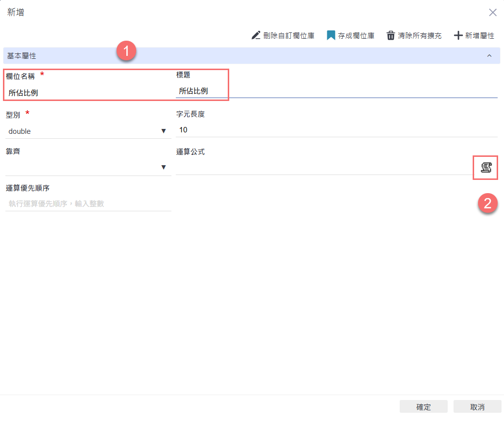The height and width of the screenshot is (426, 504).
Task: Click the trash icon for 清除所有擴充
Action: (390, 36)
